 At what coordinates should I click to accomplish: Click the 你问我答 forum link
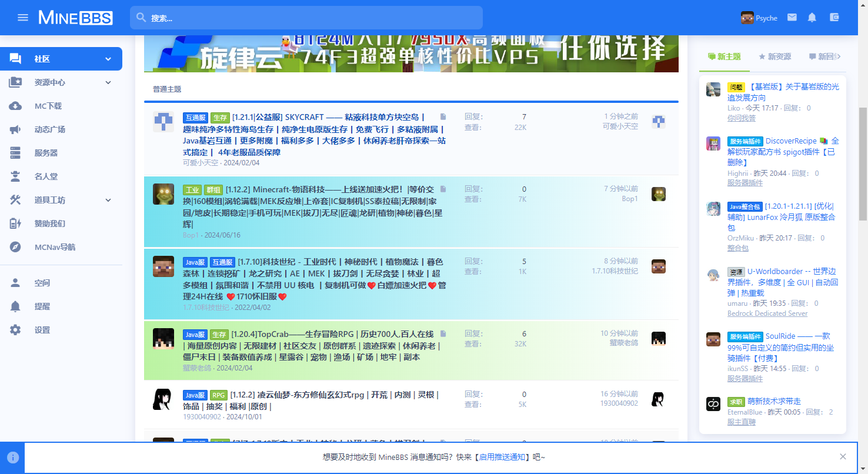point(742,118)
